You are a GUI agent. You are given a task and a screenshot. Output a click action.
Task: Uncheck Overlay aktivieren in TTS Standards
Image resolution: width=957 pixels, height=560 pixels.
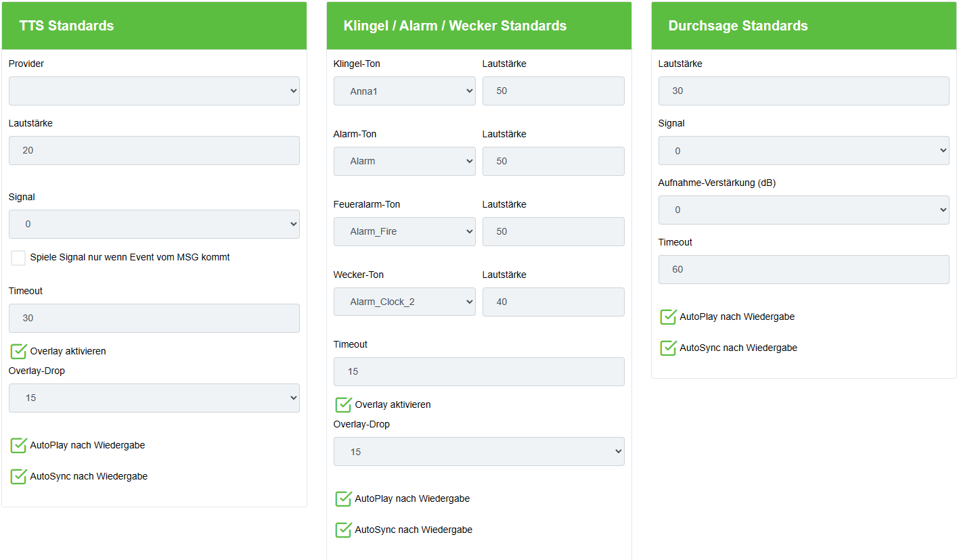18,352
